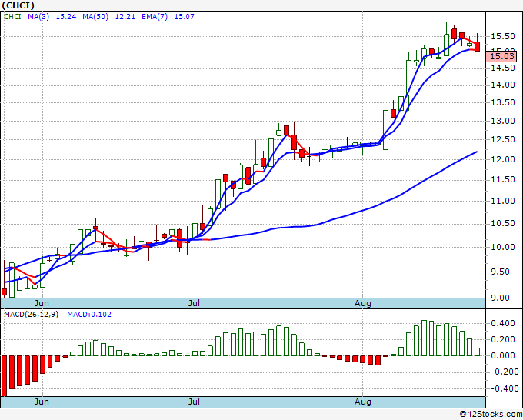The width and height of the screenshot is (523, 420).
Task: Click the 13.00 price axis label
Action: point(503,121)
